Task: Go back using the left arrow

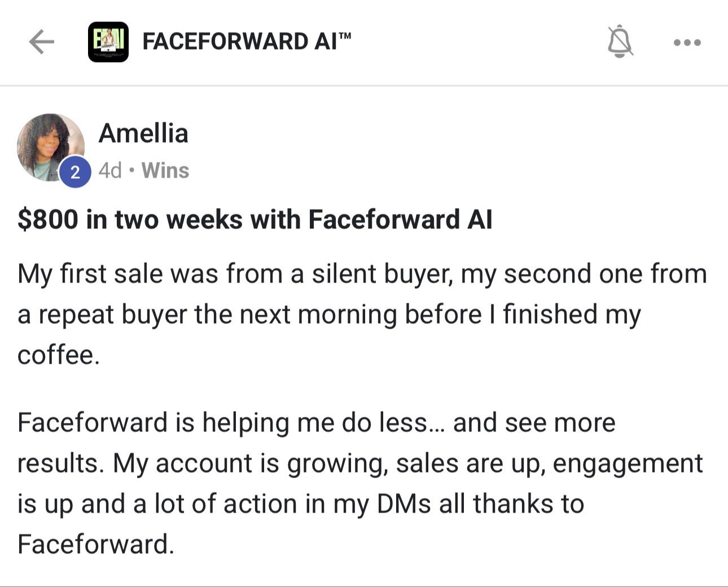Action: pyautogui.click(x=41, y=42)
